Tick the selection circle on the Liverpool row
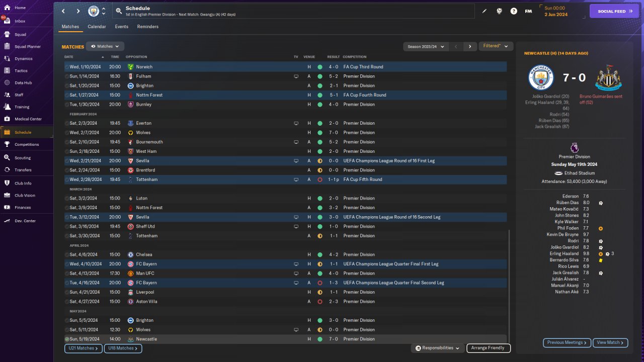 pos(67,292)
